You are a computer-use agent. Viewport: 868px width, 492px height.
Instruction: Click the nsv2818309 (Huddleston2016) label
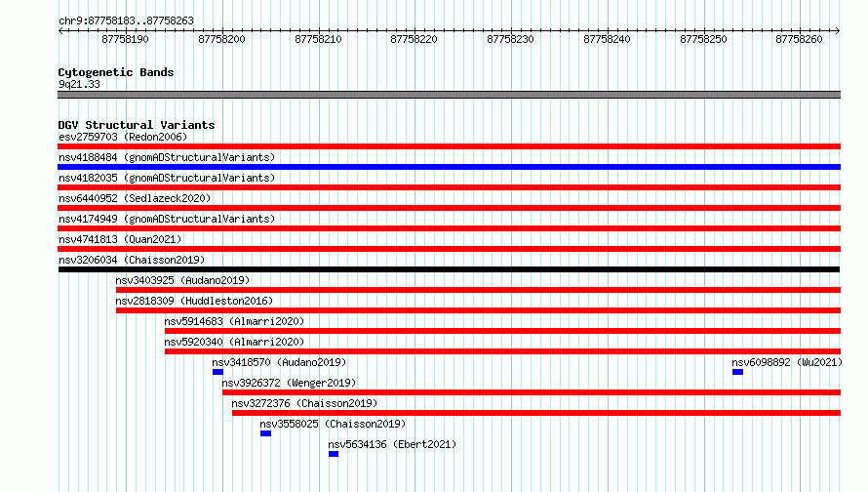click(194, 301)
